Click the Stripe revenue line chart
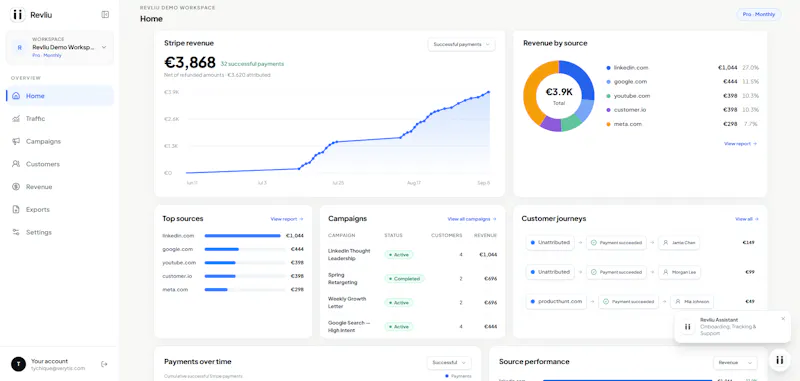This screenshot has height=381, width=800. pos(337,133)
